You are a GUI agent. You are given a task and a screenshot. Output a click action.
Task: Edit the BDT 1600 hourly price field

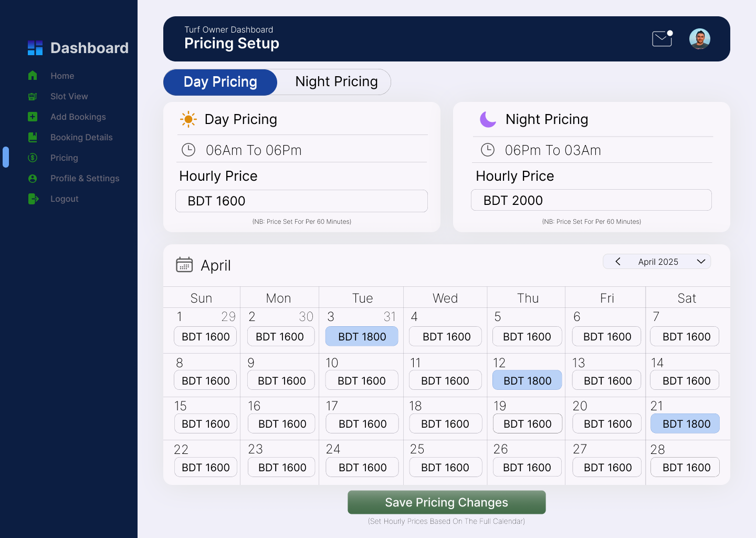[301, 201]
